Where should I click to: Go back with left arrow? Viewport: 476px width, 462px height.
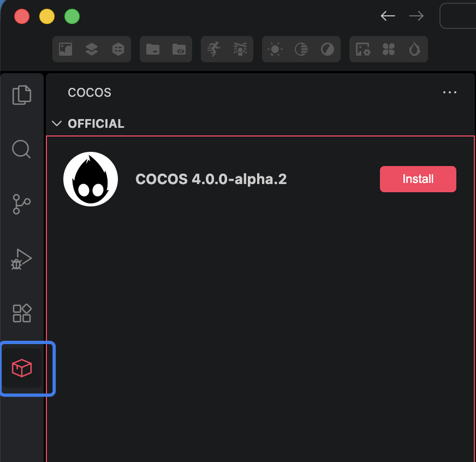point(388,16)
